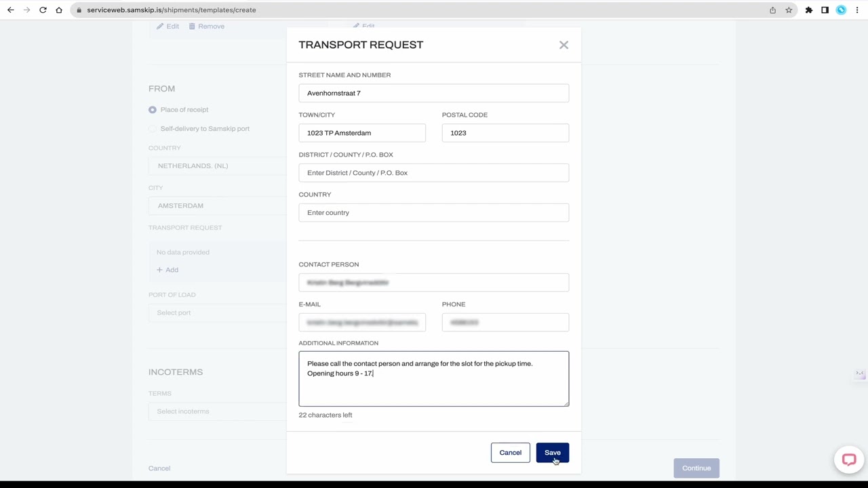Click the Phone input field
This screenshot has height=488, width=868.
tap(505, 323)
